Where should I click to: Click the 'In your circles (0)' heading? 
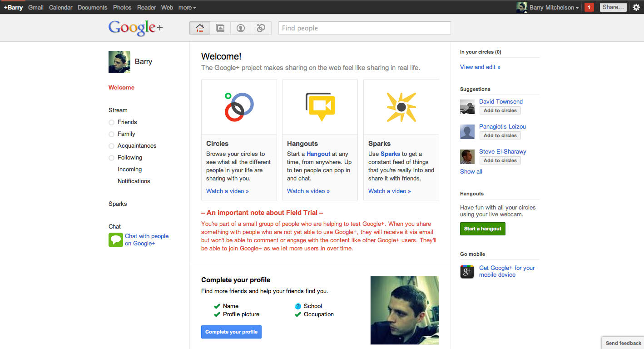pos(481,52)
